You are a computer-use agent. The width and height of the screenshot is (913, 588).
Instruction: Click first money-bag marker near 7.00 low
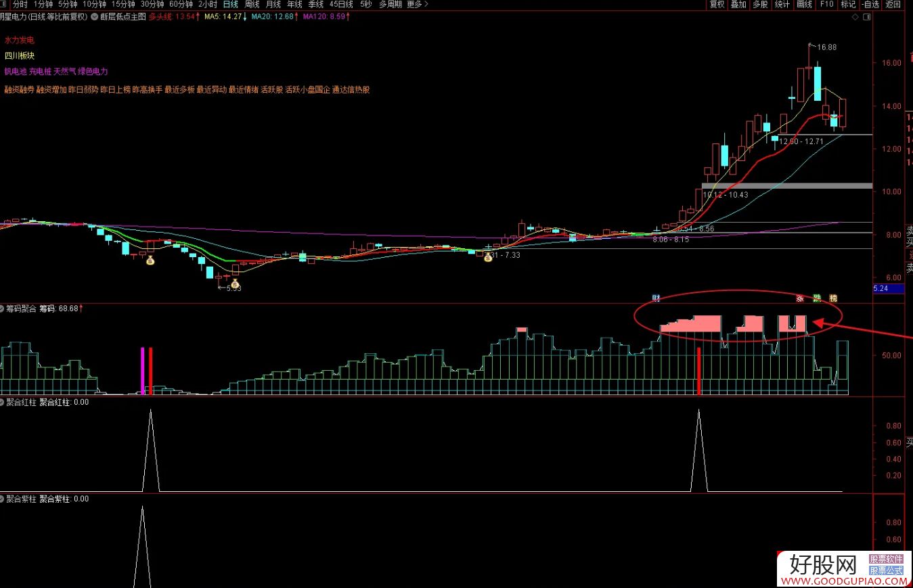(x=150, y=259)
